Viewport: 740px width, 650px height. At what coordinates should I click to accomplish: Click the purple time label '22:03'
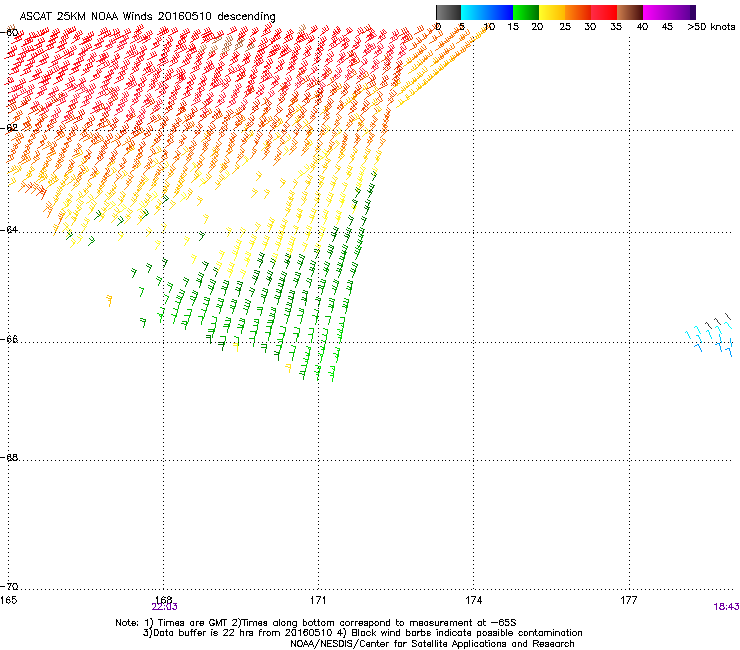(x=165, y=607)
